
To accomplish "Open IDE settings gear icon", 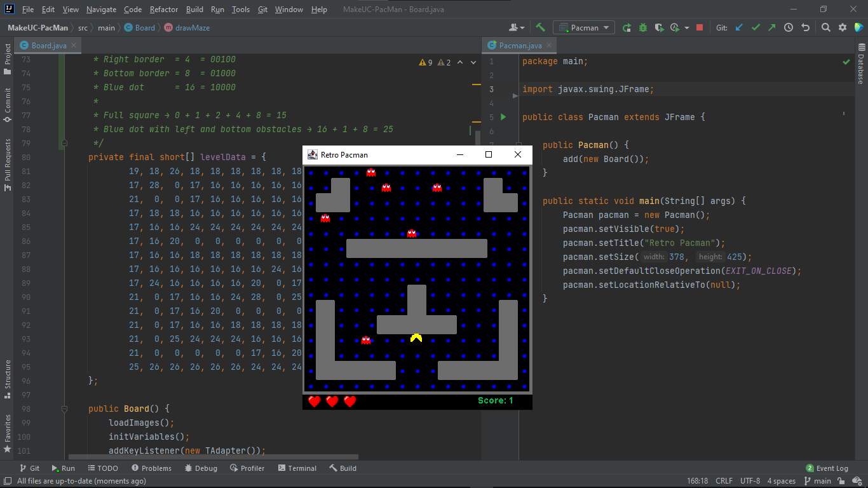I will click(x=843, y=27).
